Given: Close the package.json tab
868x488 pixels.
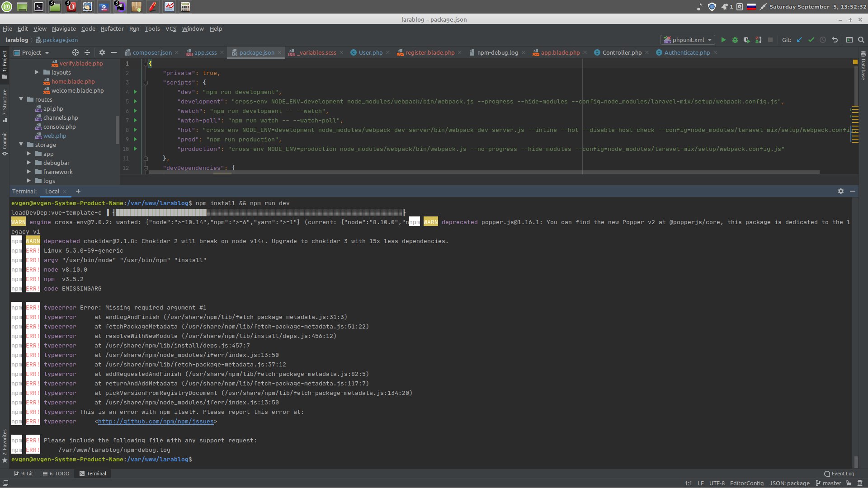Looking at the screenshot, I should 279,52.
